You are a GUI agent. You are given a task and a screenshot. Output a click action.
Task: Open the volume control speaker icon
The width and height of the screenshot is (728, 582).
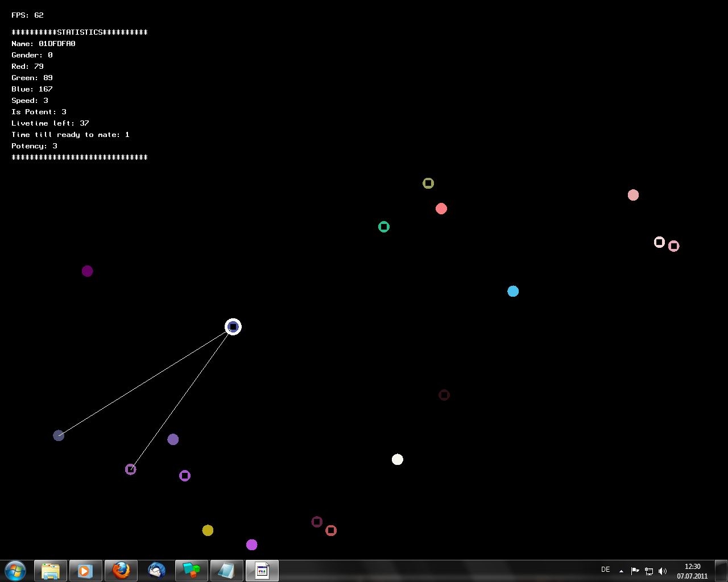663,571
